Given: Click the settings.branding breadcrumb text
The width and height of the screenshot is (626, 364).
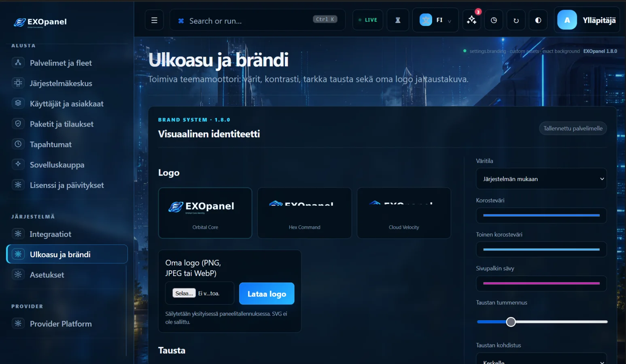Looking at the screenshot, I should click(x=488, y=51).
